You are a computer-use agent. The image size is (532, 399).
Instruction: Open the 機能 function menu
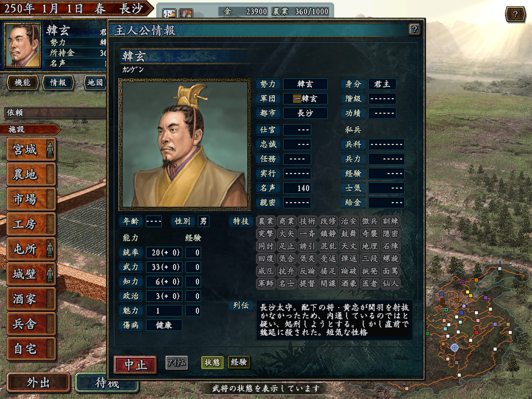point(22,83)
